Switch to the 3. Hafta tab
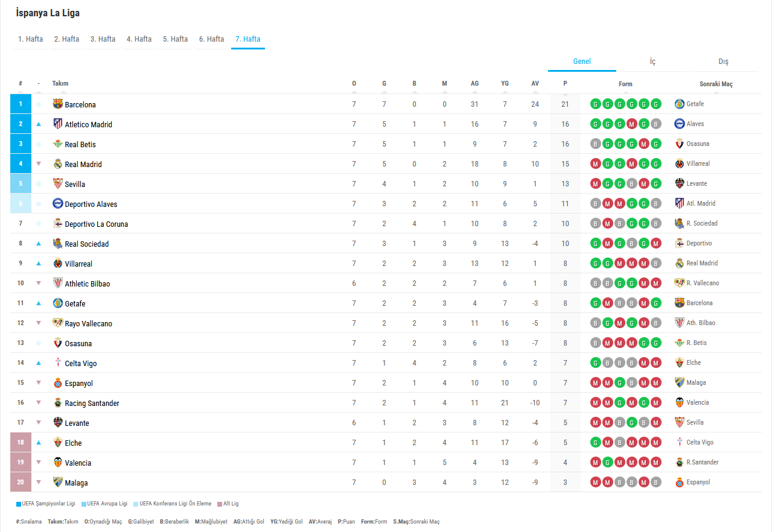The height and width of the screenshot is (532, 772). coord(103,39)
